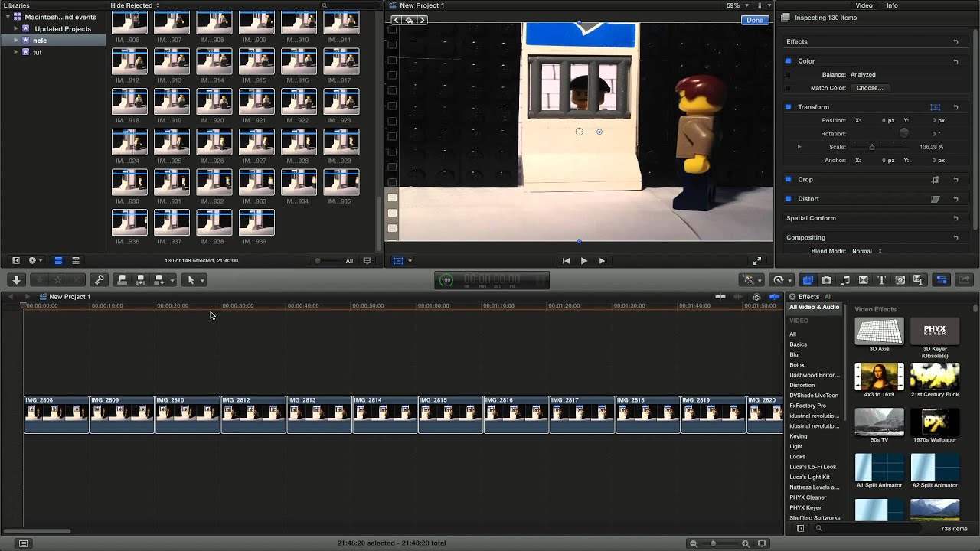Select the Blur effects category
The width and height of the screenshot is (980, 551).
click(795, 355)
